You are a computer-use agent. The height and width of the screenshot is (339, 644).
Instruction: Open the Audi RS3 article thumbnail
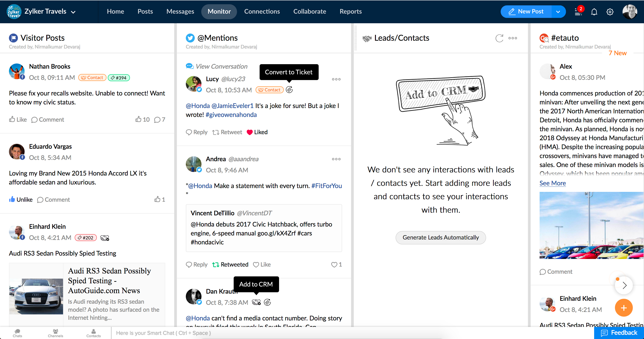pyautogui.click(x=36, y=296)
